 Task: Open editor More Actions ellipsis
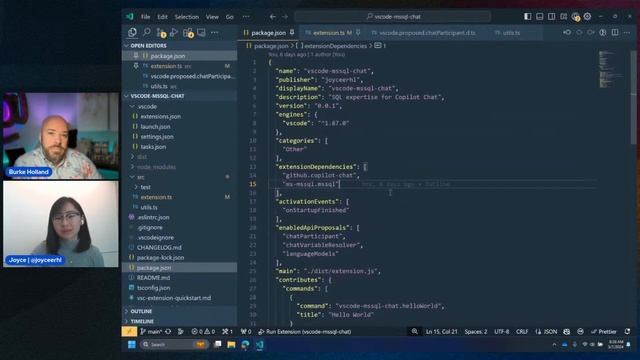click(x=627, y=32)
